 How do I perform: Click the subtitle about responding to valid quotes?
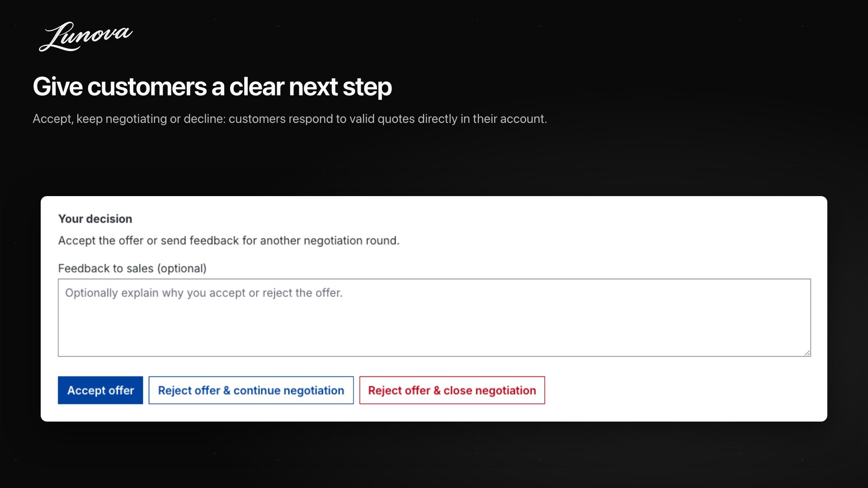(290, 119)
